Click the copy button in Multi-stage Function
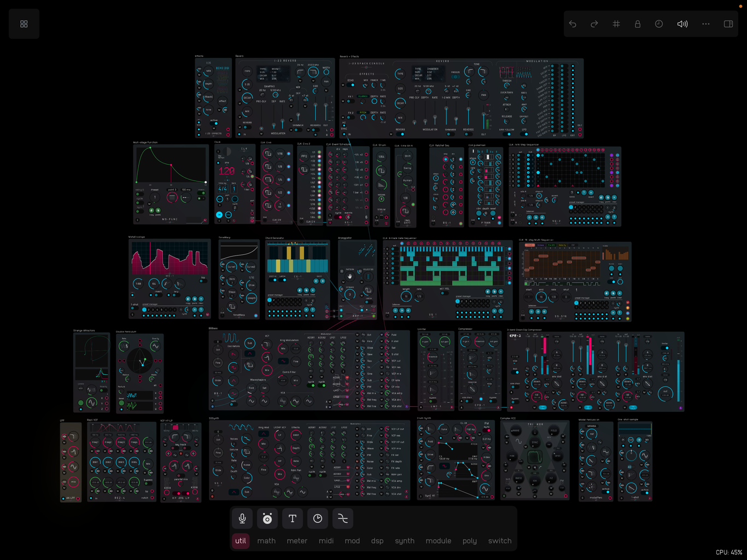The image size is (747, 560). [152, 210]
